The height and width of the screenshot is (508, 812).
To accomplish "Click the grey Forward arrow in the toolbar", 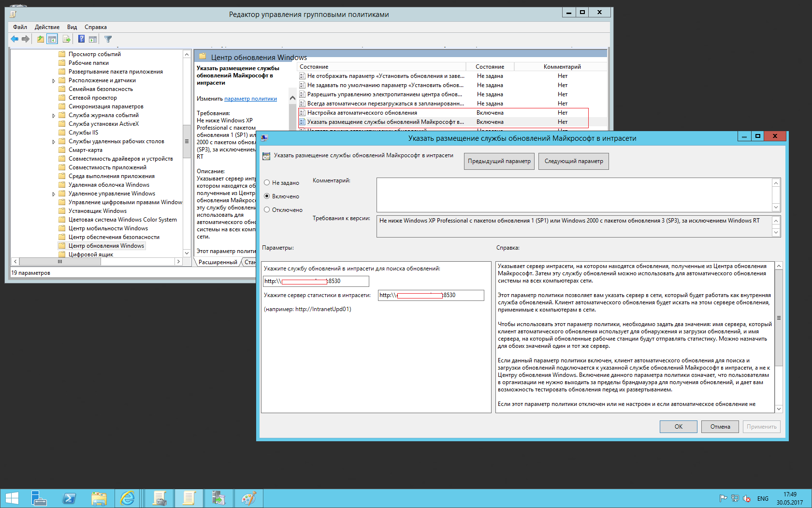I will [x=26, y=39].
